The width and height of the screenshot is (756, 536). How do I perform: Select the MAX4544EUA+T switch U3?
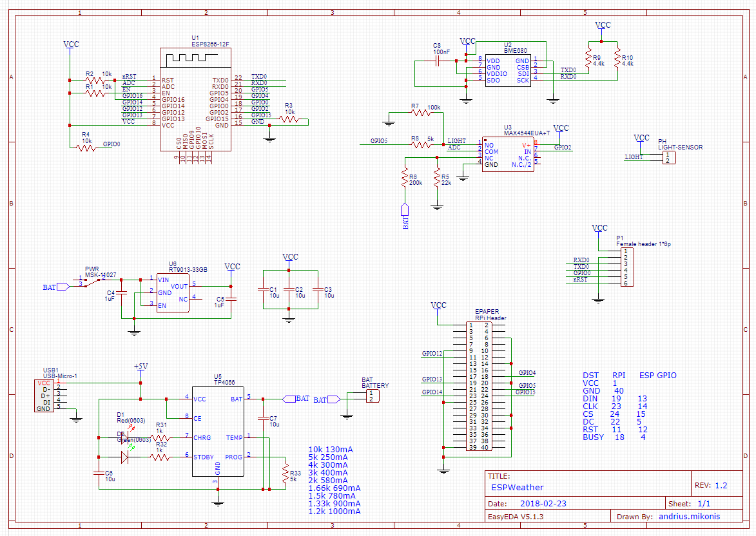(508, 154)
